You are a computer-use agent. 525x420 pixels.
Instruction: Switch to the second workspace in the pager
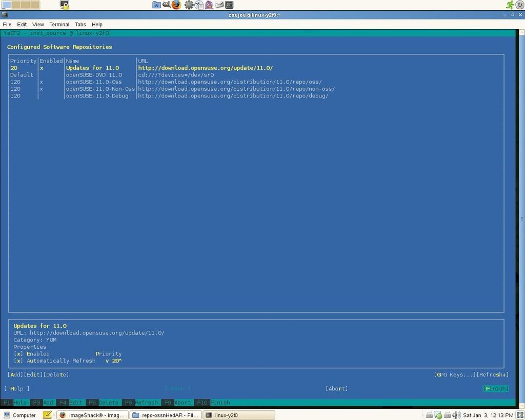tap(16, 5)
